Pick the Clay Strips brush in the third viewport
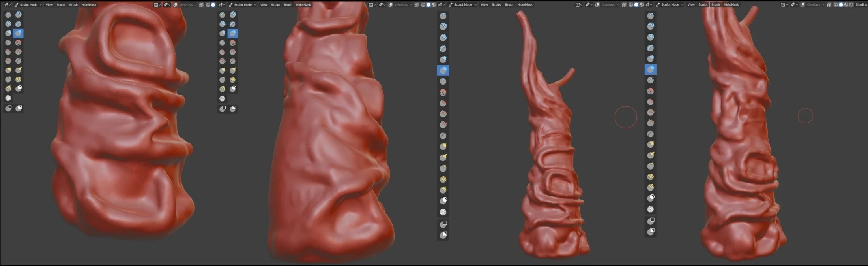This screenshot has width=868, height=266. point(443,38)
